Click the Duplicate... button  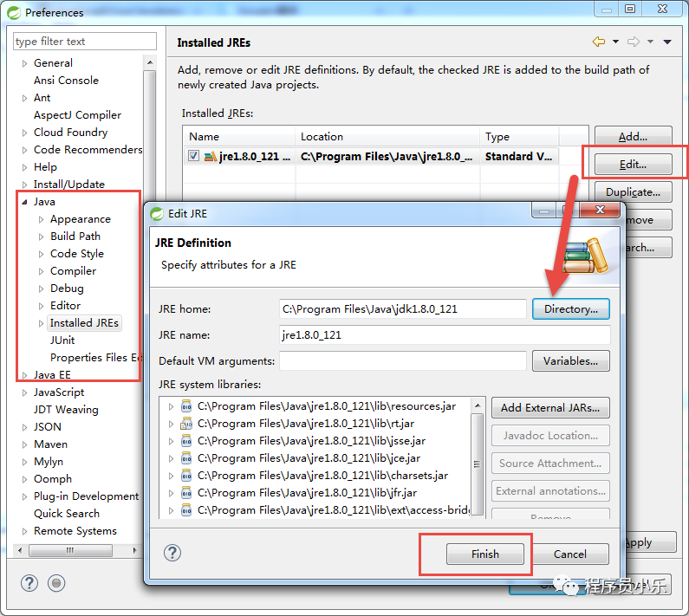click(x=634, y=192)
